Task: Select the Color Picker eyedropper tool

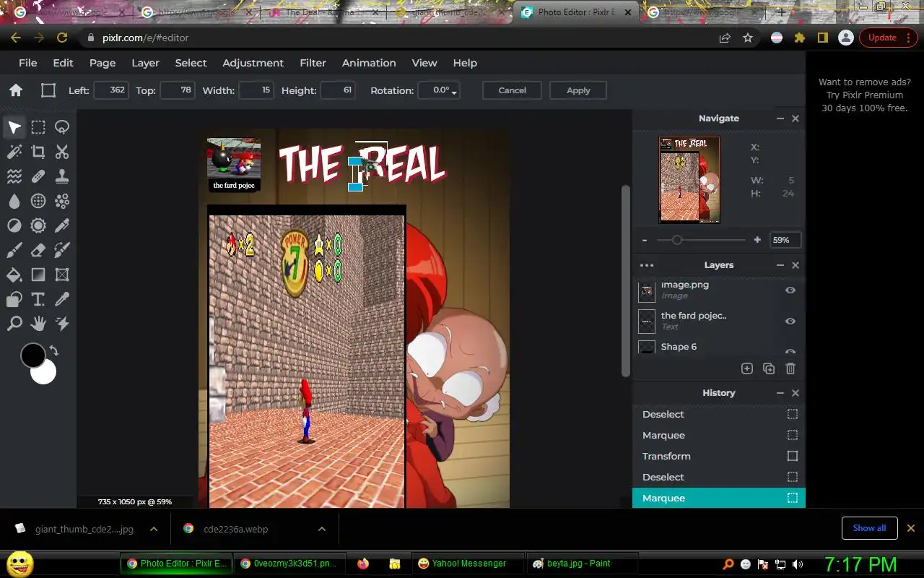Action: pos(62,299)
